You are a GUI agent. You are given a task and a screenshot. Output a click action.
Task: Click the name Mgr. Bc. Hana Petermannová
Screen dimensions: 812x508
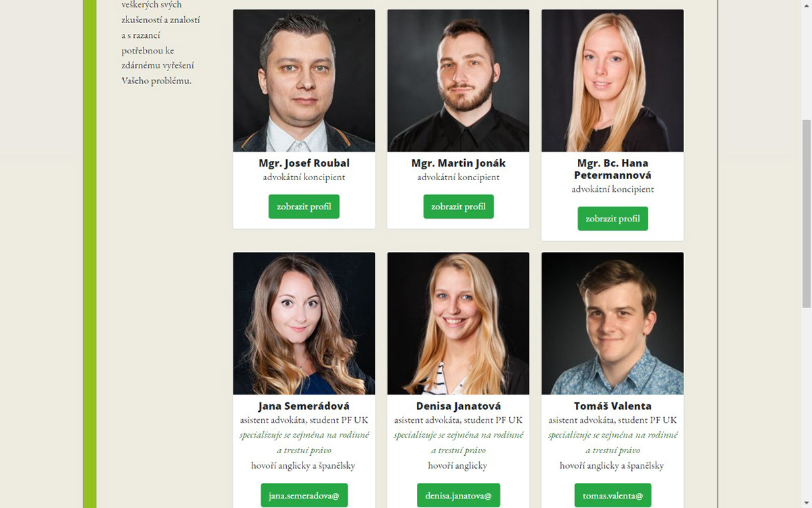coord(612,169)
